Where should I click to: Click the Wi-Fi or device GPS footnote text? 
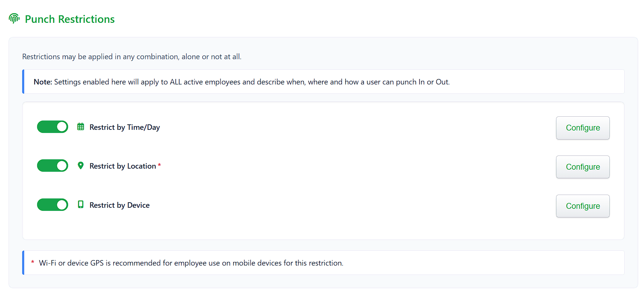[191, 263]
